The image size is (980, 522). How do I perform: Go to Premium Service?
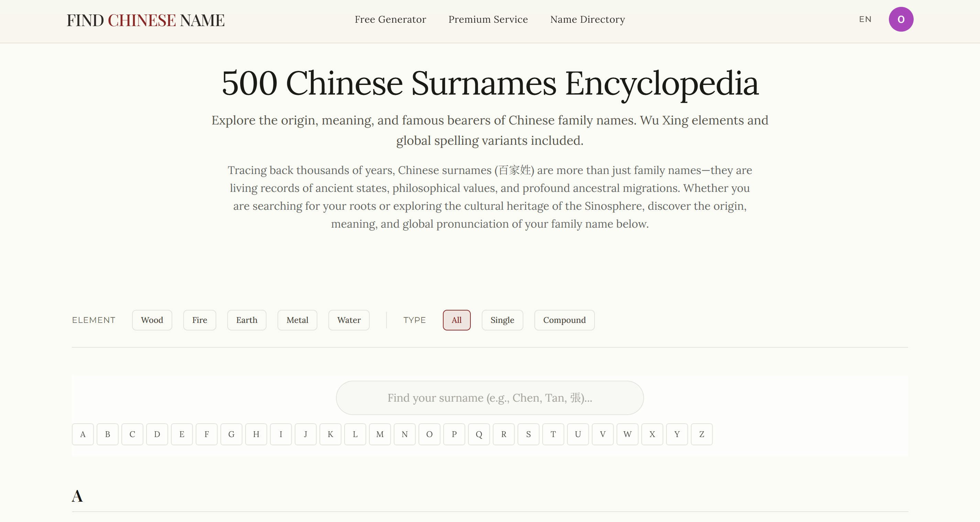(488, 19)
